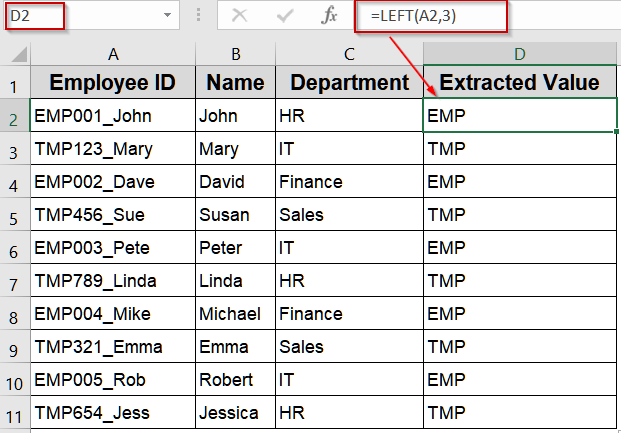Select the EMP value in cell D2
The height and width of the screenshot is (433, 621).
click(520, 115)
